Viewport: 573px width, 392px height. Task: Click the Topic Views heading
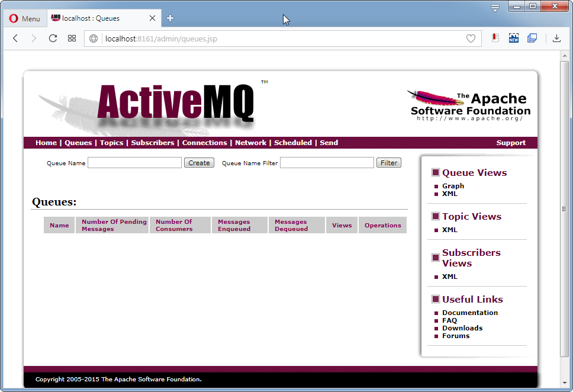point(472,217)
